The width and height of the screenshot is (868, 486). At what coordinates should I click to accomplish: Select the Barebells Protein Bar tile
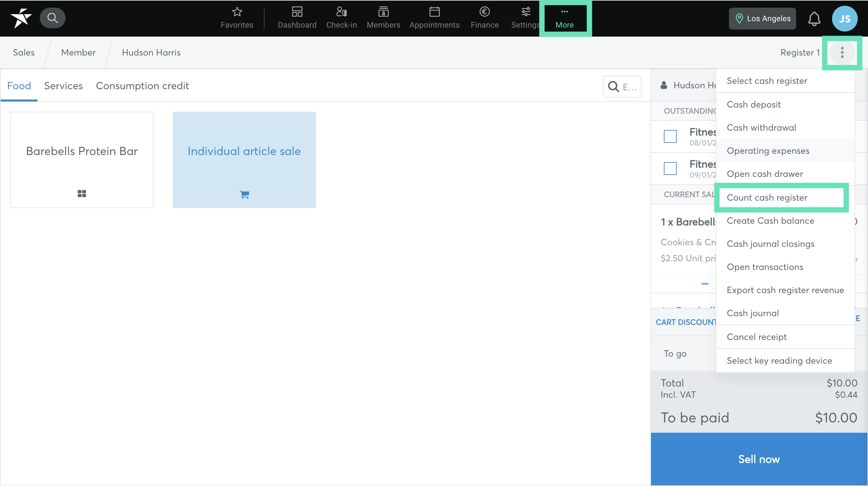82,160
